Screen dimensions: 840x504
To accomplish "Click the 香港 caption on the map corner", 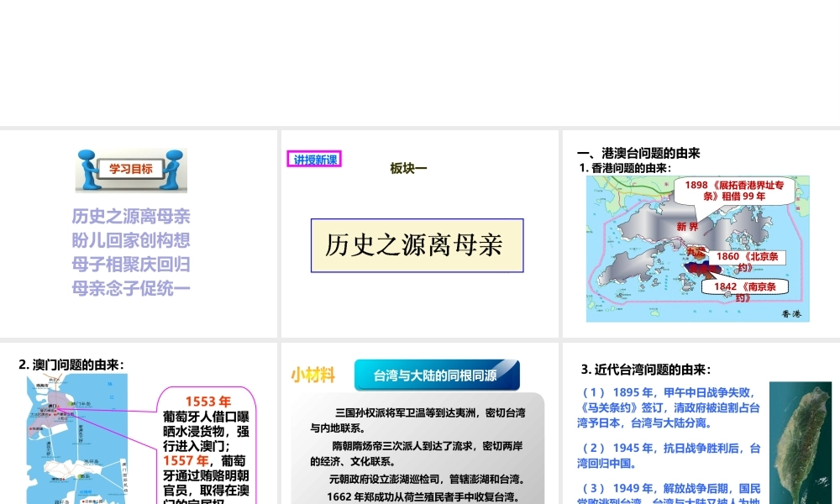I will tap(791, 314).
